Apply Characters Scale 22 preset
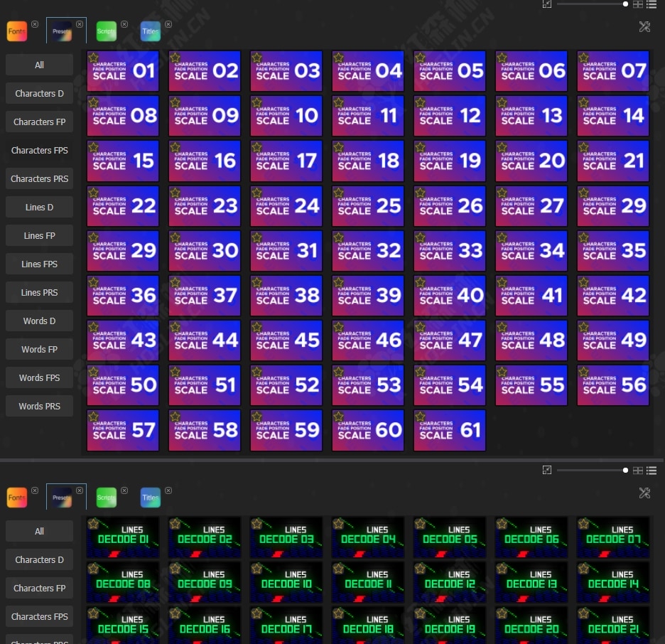665x644 pixels. point(123,205)
